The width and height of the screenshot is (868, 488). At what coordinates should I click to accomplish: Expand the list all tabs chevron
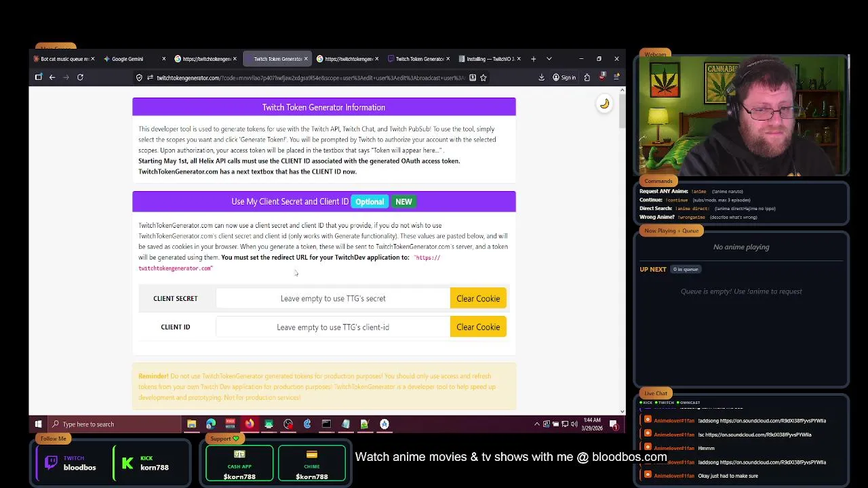tap(549, 59)
